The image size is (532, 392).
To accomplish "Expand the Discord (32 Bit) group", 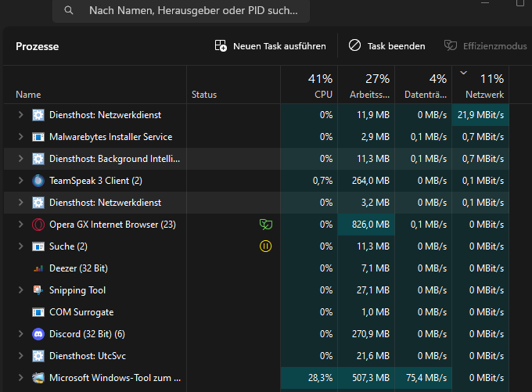I will pyautogui.click(x=20, y=334).
